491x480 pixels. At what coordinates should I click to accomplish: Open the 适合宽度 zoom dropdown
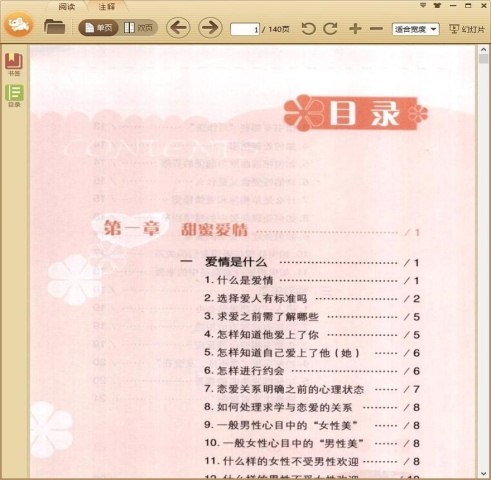point(415,29)
